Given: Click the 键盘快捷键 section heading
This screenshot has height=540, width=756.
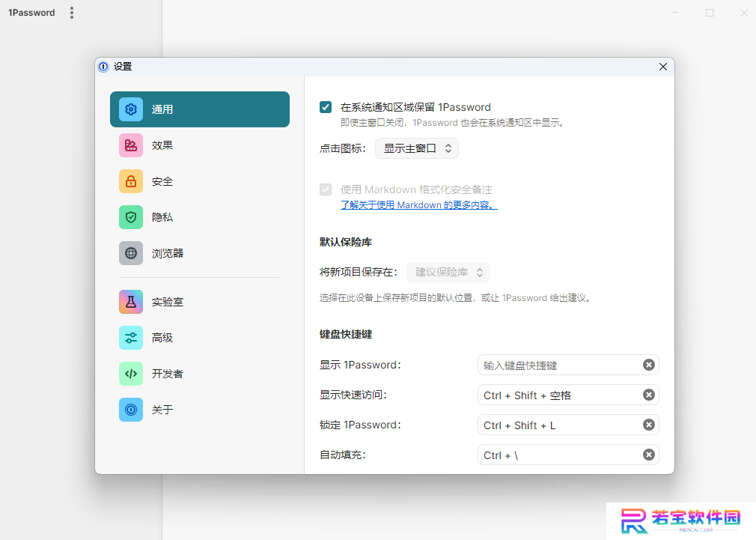Looking at the screenshot, I should click(346, 335).
